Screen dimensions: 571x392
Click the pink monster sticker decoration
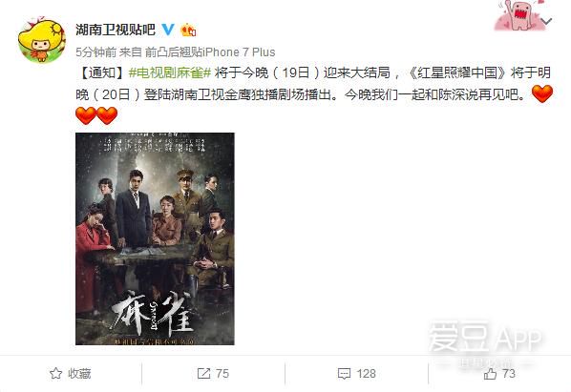[518, 15]
